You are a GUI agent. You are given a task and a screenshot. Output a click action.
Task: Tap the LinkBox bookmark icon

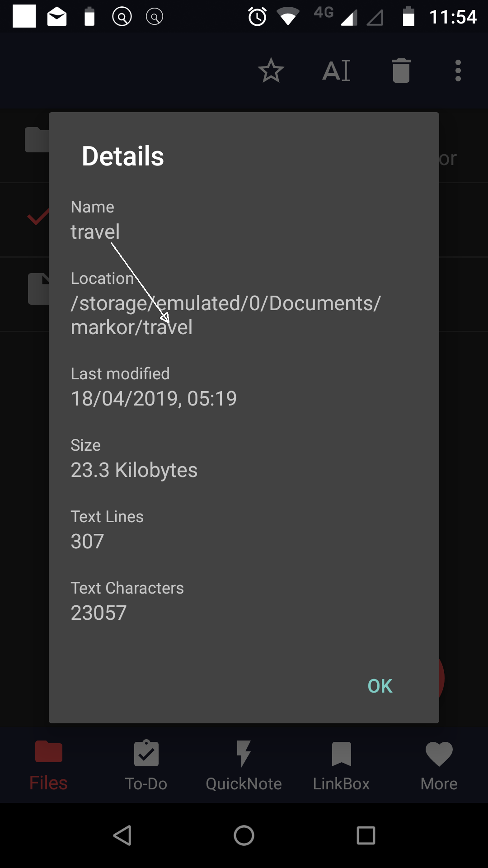click(x=341, y=752)
